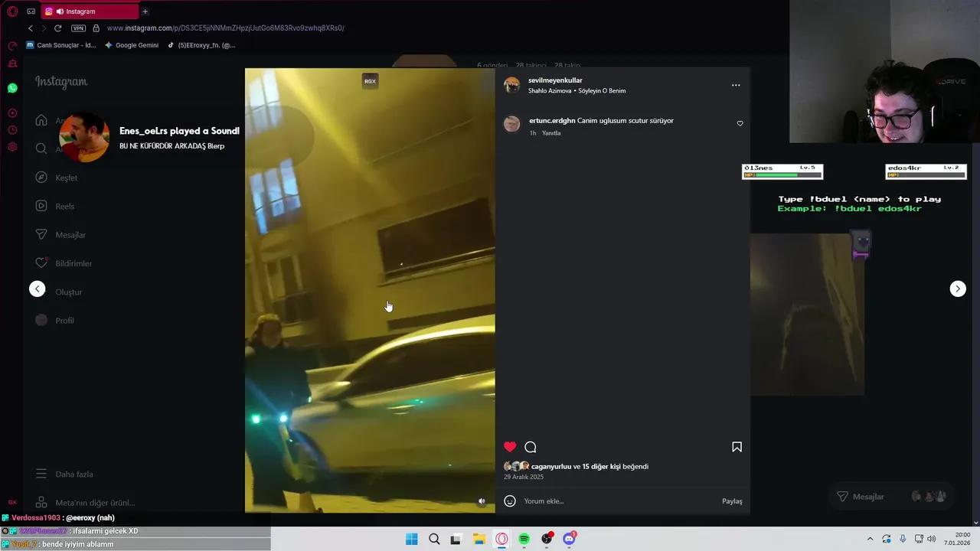View 15 diğer kişi likes list

point(601,466)
